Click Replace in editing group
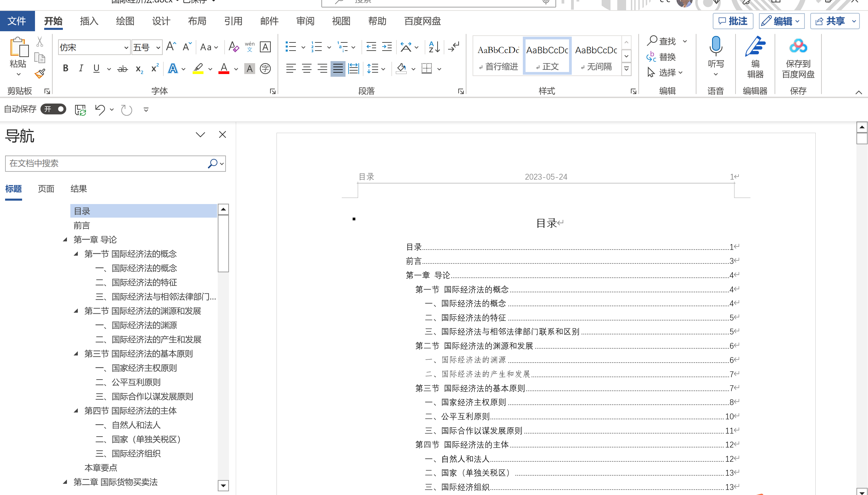 pyautogui.click(x=661, y=57)
